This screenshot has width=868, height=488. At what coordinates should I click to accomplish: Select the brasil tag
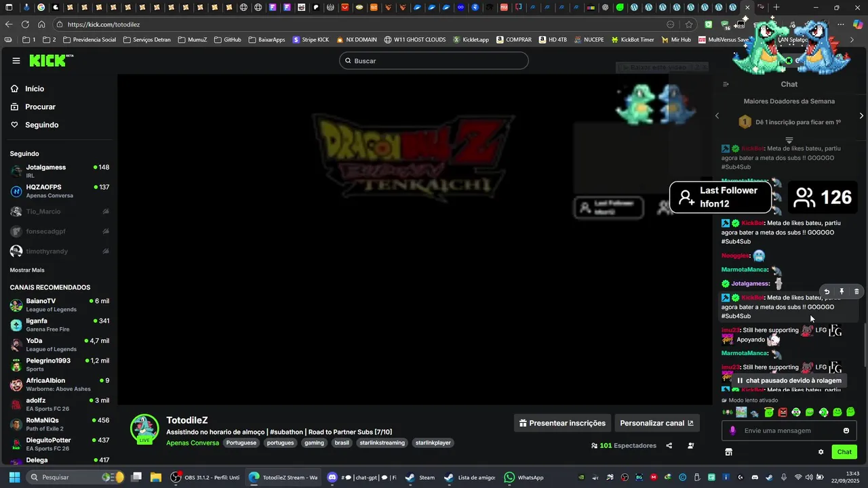tap(342, 443)
